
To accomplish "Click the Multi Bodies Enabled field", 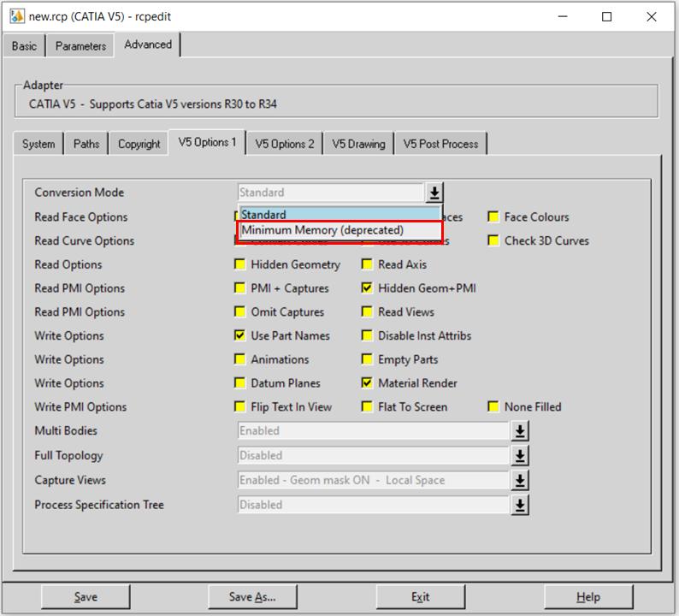I will click(x=373, y=431).
